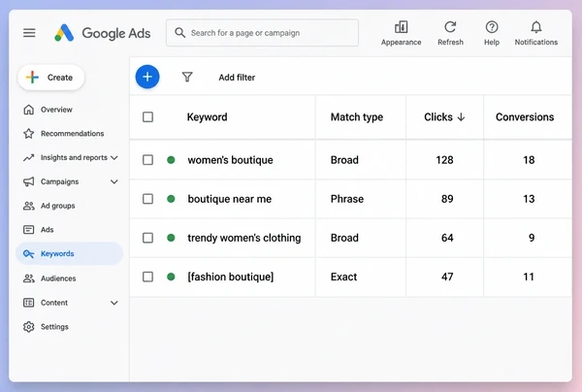Open the hamburger main menu

pyautogui.click(x=29, y=33)
